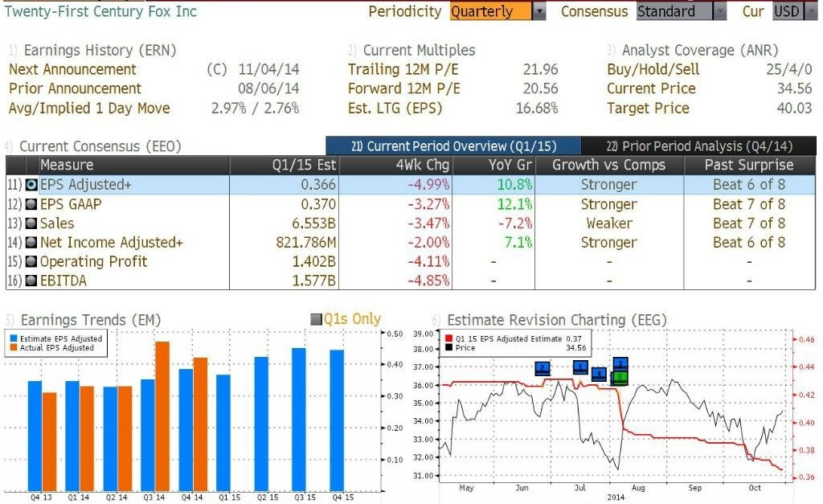Image resolution: width=823 pixels, height=504 pixels.
Task: Click the Growth vs Comps column header
Action: 609,165
